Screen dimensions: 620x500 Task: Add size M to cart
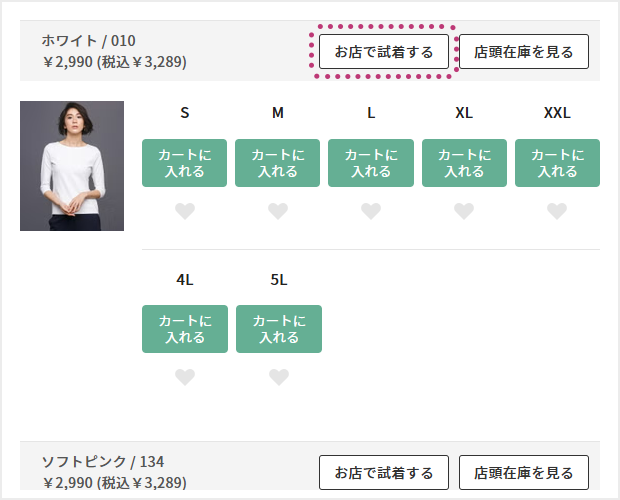pos(278,163)
